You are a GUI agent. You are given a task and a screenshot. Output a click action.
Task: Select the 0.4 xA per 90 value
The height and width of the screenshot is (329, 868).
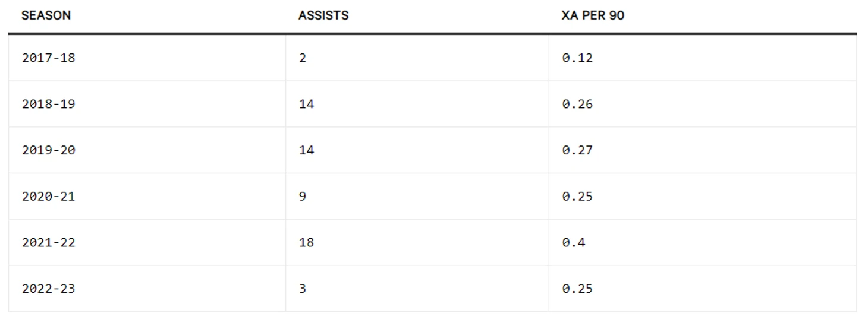[x=574, y=243]
